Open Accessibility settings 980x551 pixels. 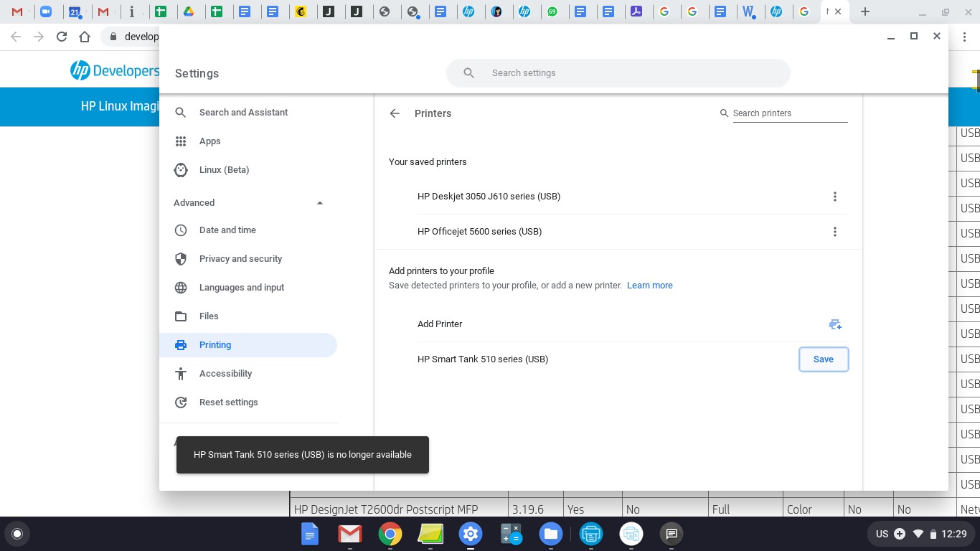(x=225, y=374)
